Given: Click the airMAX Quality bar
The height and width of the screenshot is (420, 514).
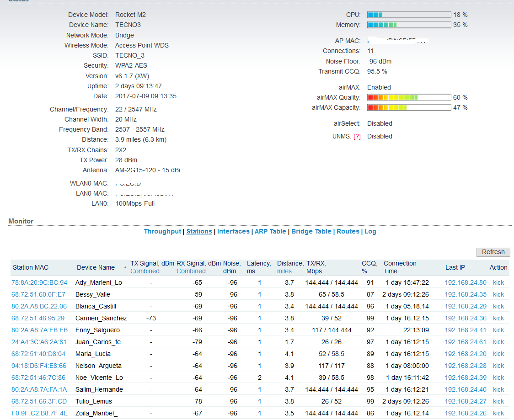Looking at the screenshot, I should [409, 97].
